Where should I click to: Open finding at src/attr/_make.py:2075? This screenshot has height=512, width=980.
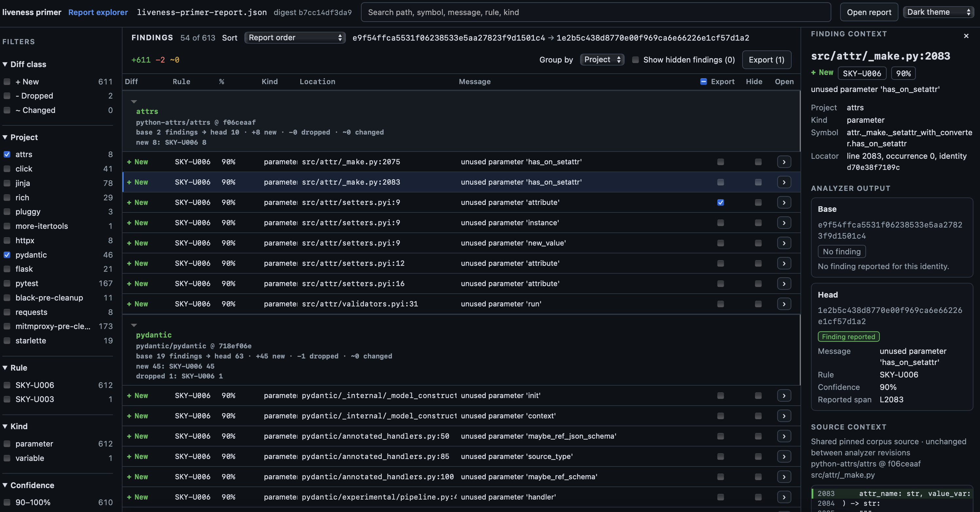coord(784,162)
